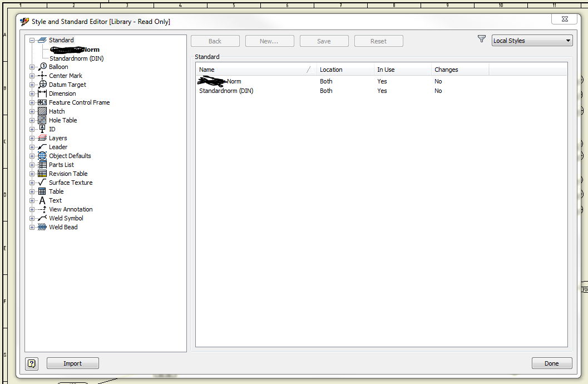Click the Text style letter A icon
Screen dimensions: 588x384
pyautogui.click(x=42, y=200)
